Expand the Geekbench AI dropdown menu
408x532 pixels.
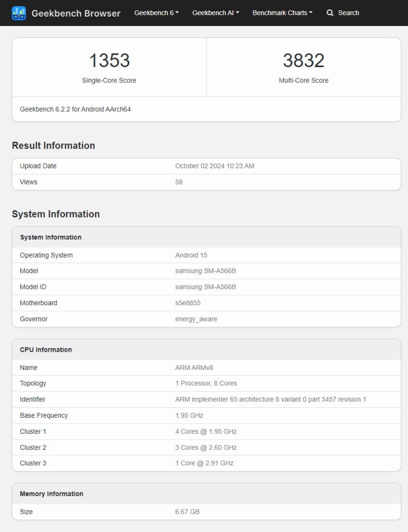pos(215,12)
